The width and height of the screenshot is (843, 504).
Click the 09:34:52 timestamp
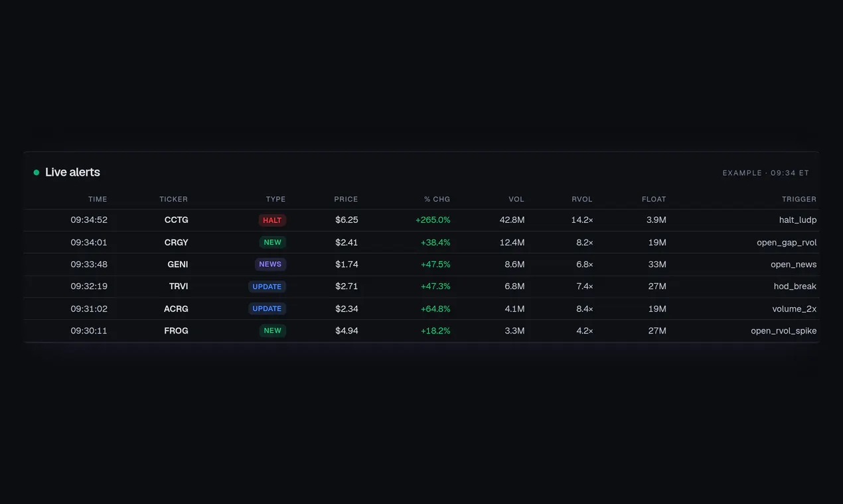pos(89,220)
